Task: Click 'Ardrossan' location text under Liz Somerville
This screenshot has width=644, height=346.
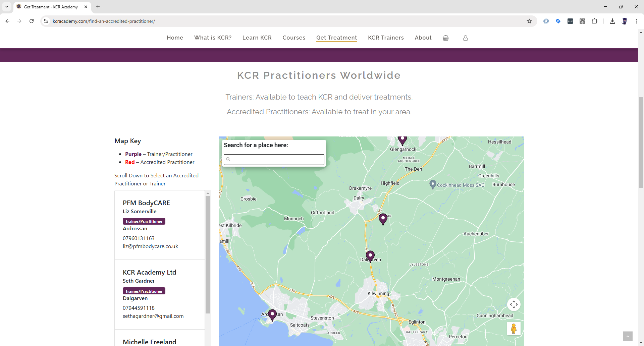Action: pos(135,229)
